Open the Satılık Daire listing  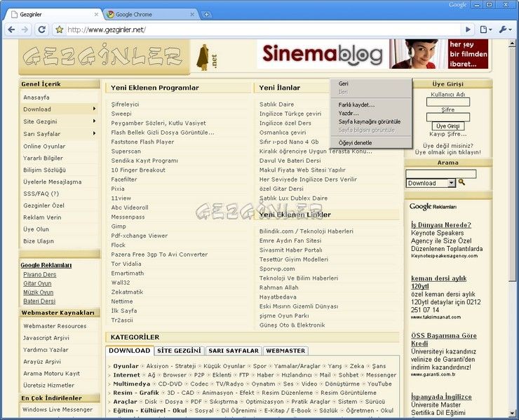point(277,104)
